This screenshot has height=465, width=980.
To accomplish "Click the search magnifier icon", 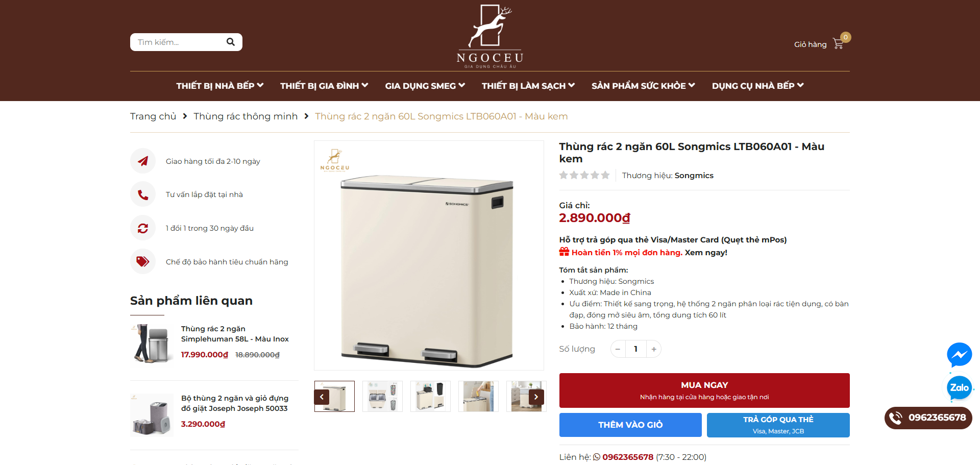I will pos(231,42).
